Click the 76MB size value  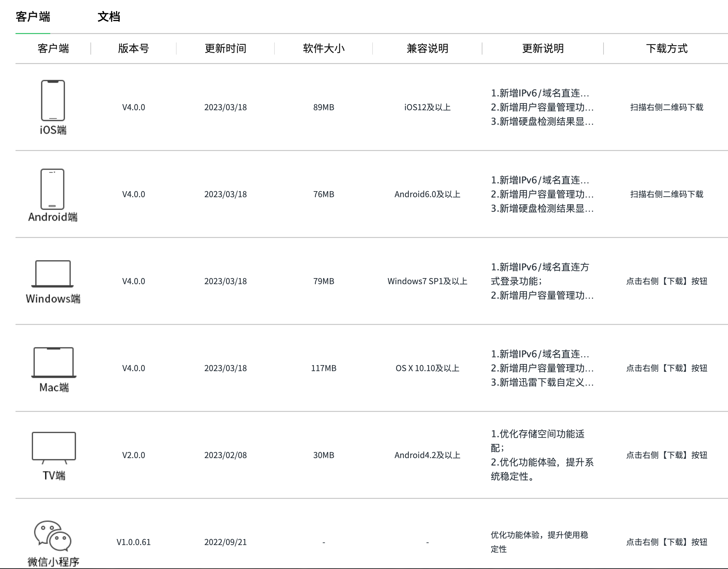coord(324,194)
